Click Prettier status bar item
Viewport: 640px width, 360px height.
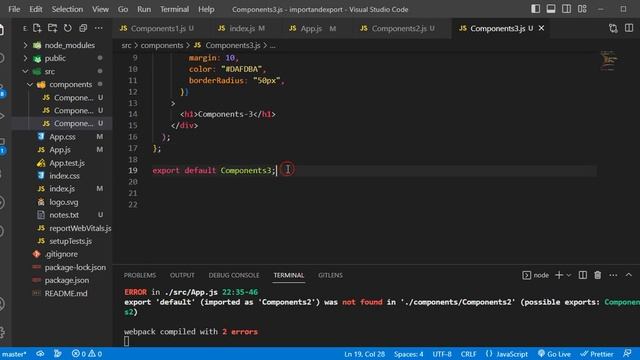(x=597, y=354)
